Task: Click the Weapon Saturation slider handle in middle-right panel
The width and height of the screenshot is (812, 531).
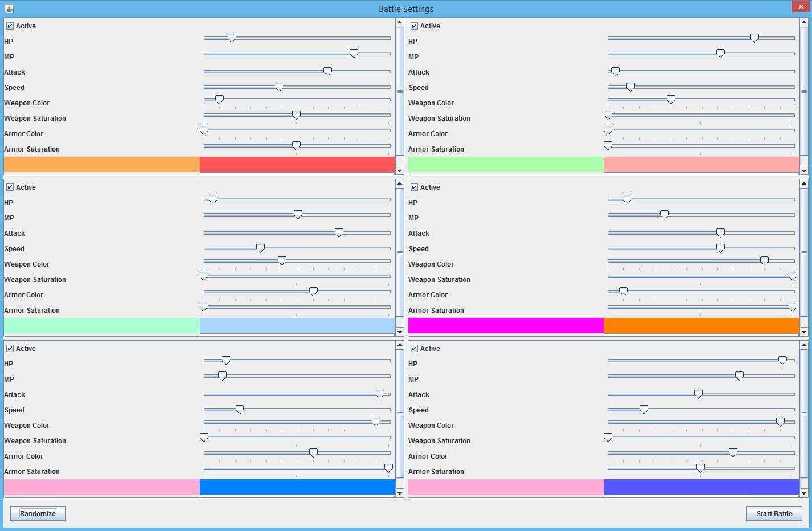Action: 793,276
